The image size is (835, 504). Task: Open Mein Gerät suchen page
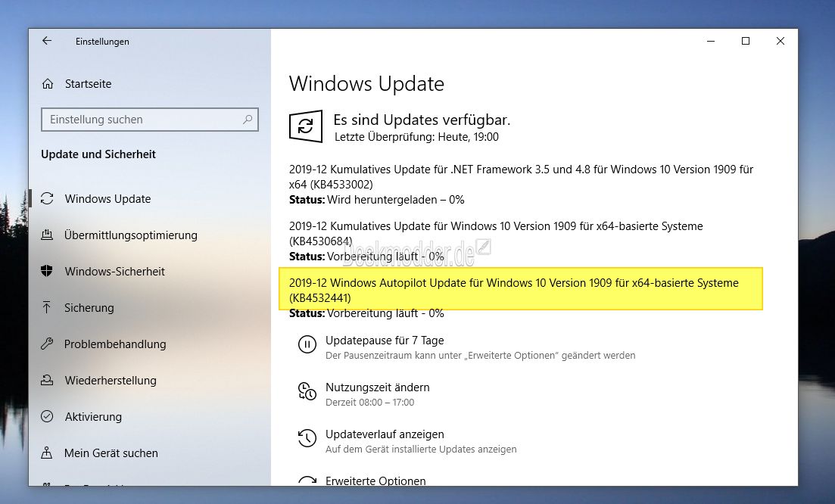[111, 453]
